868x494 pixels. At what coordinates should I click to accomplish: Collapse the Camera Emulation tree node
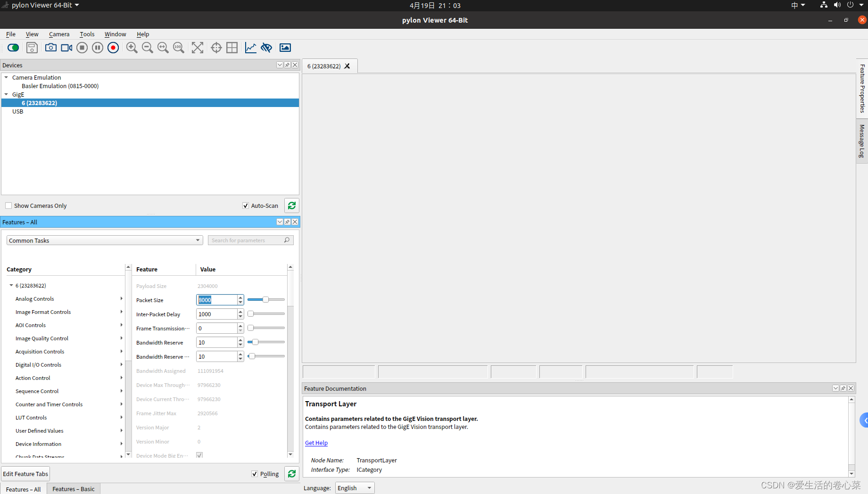[x=6, y=77]
